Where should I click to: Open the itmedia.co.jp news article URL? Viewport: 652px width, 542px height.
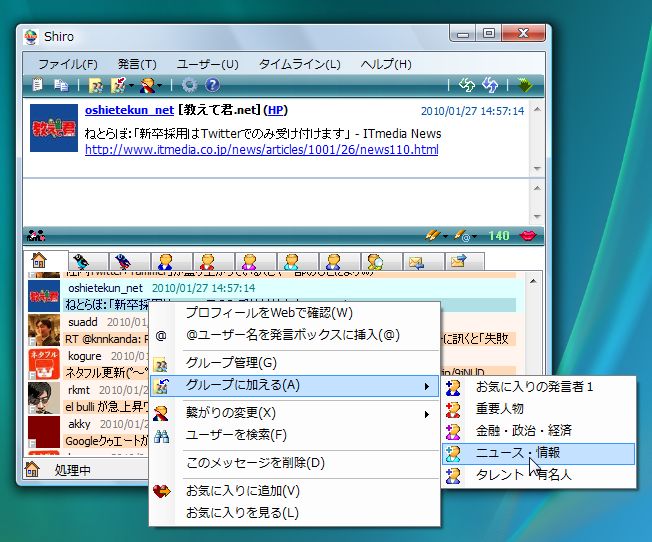(262, 149)
